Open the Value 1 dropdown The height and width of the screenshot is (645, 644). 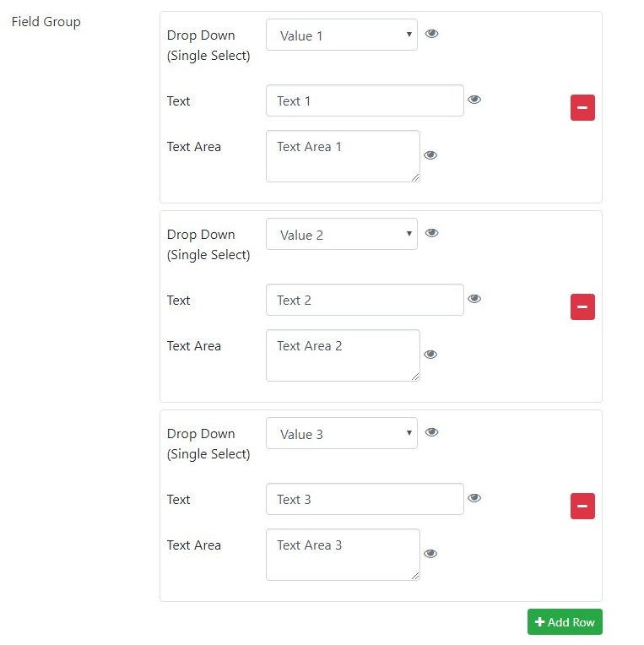click(342, 35)
